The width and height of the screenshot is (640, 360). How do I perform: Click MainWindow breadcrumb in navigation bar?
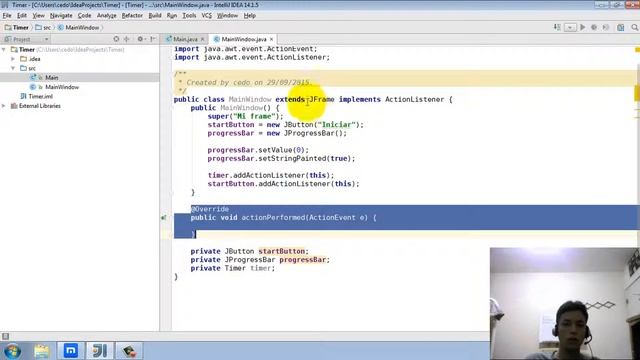(78, 27)
